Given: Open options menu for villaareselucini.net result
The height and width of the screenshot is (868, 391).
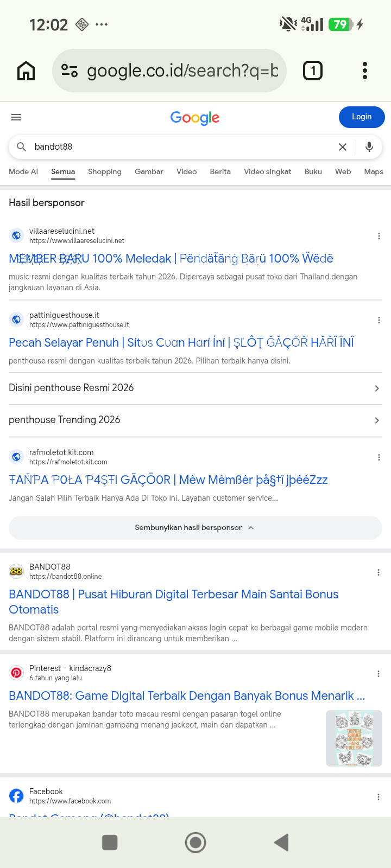Looking at the screenshot, I should click(379, 236).
